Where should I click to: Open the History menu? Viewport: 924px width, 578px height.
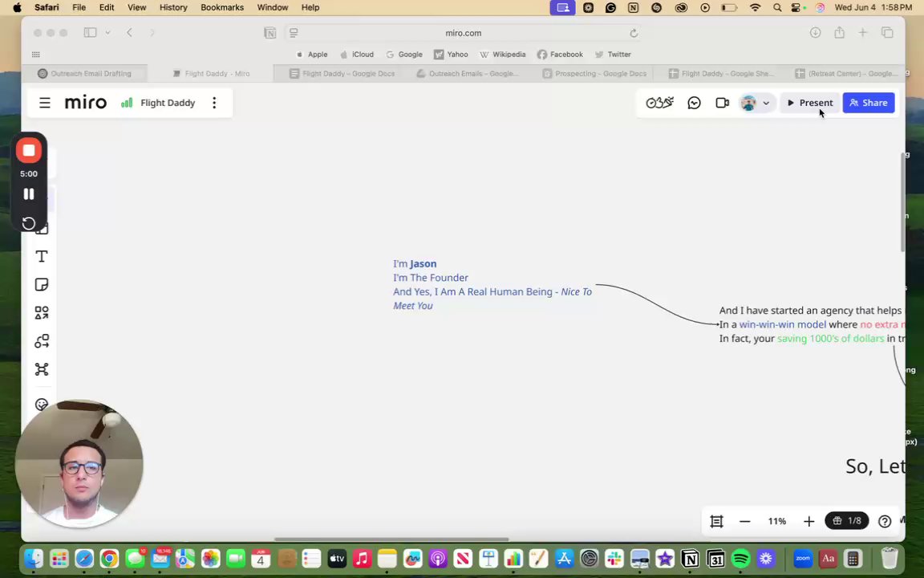point(173,7)
